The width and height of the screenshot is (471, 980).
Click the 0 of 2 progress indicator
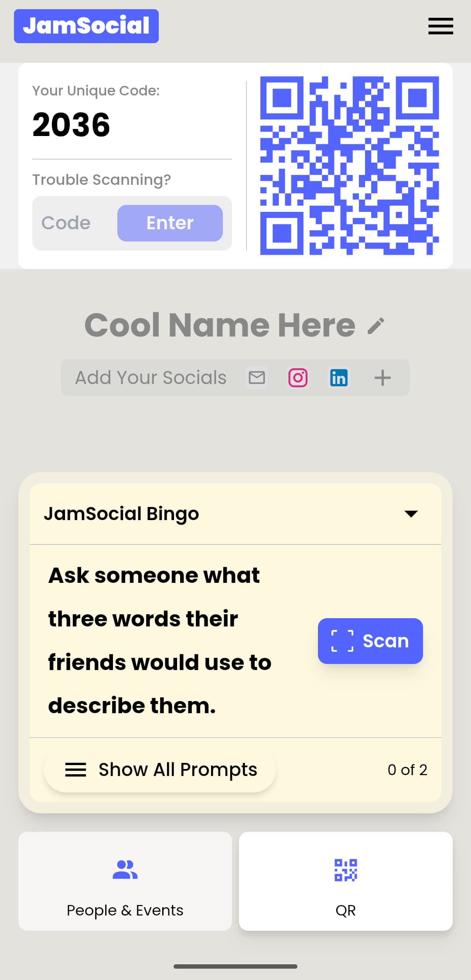tap(407, 770)
